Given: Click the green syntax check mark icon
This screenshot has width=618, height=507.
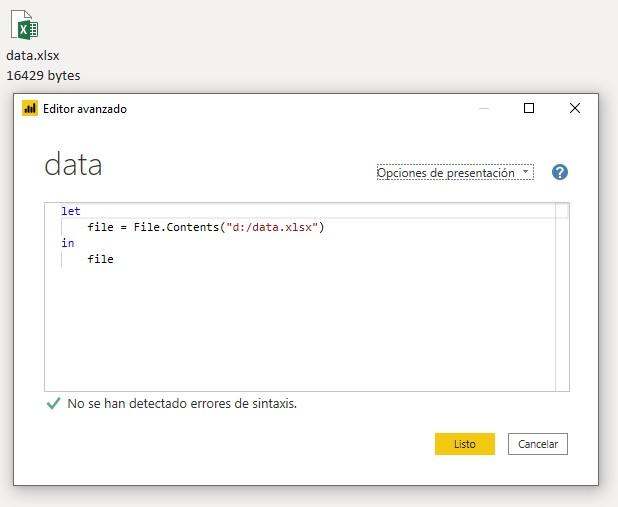Looking at the screenshot, I should coord(53,404).
